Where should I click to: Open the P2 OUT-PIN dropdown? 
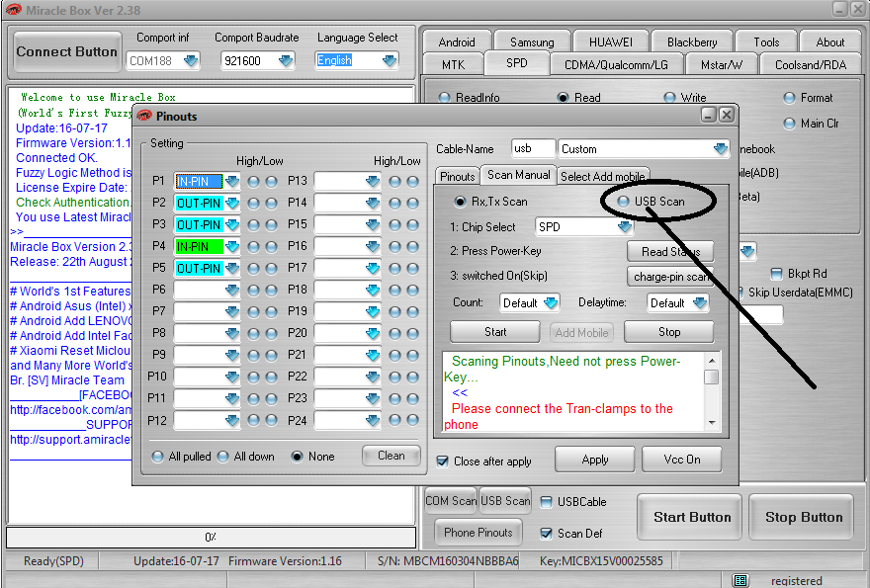[x=232, y=203]
